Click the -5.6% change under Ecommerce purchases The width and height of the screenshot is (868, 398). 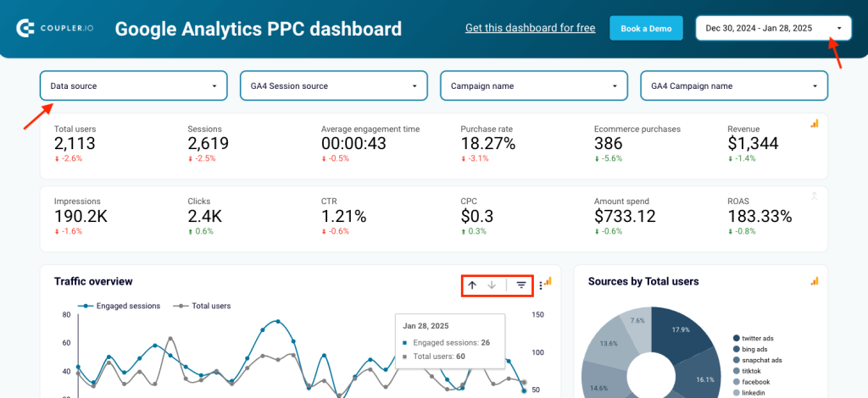point(609,158)
